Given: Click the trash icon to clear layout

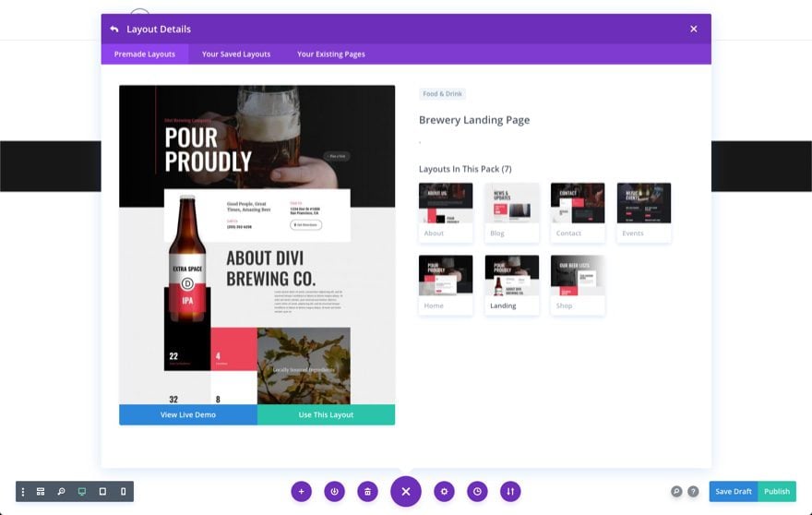Looking at the screenshot, I should click(x=367, y=492).
